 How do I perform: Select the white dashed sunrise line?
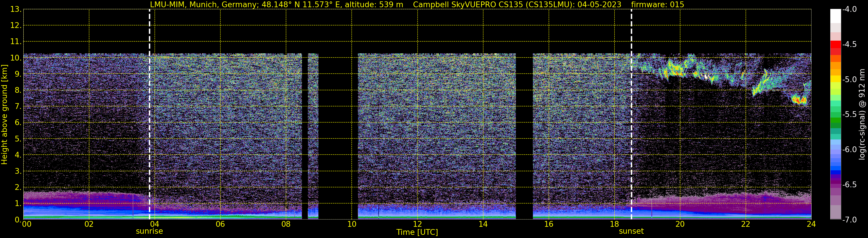150,114
